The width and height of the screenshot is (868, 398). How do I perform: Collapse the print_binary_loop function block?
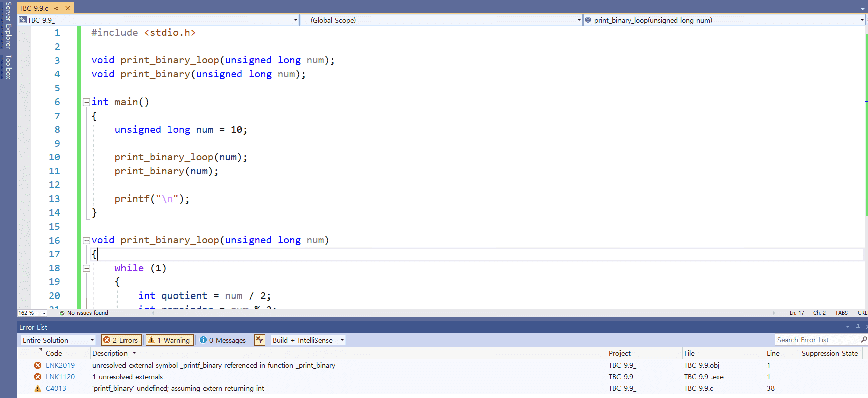(x=86, y=240)
